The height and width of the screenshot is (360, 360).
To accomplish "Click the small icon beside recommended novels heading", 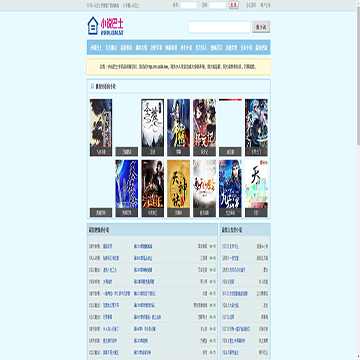I will [92, 86].
